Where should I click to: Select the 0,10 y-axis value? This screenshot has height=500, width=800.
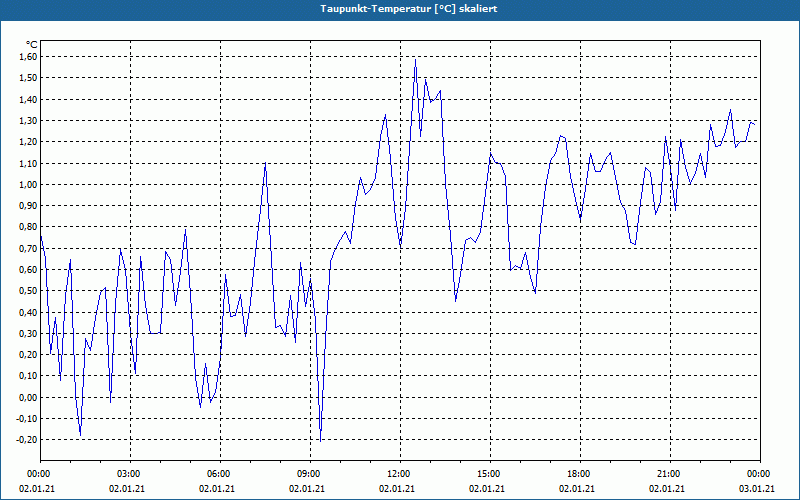coord(28,376)
